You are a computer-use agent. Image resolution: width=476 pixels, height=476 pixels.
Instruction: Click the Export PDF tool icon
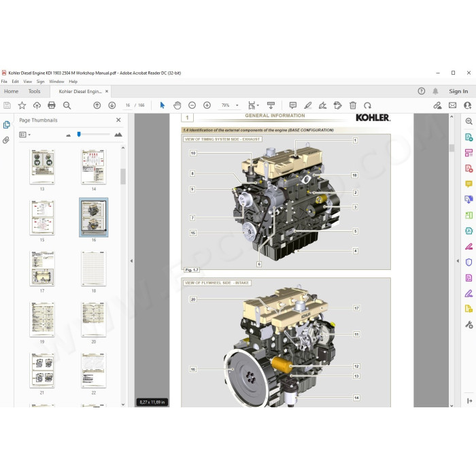click(469, 137)
